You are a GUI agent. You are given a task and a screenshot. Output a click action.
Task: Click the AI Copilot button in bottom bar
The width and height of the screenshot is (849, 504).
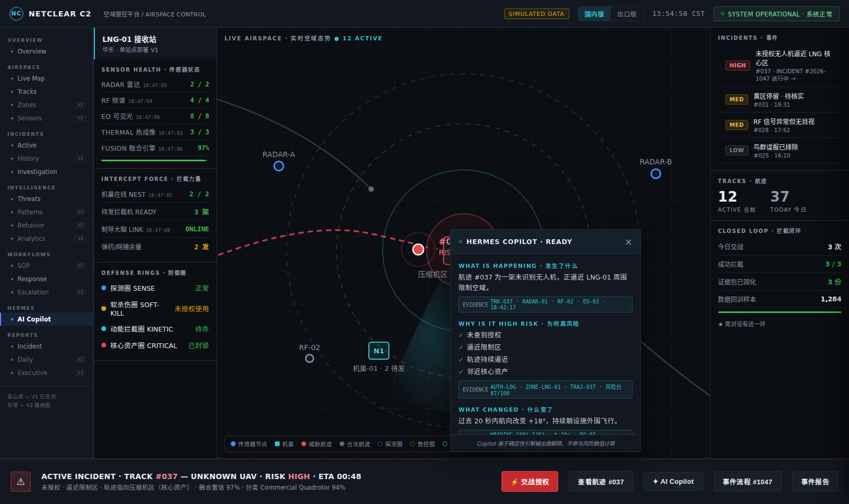pos(673,482)
